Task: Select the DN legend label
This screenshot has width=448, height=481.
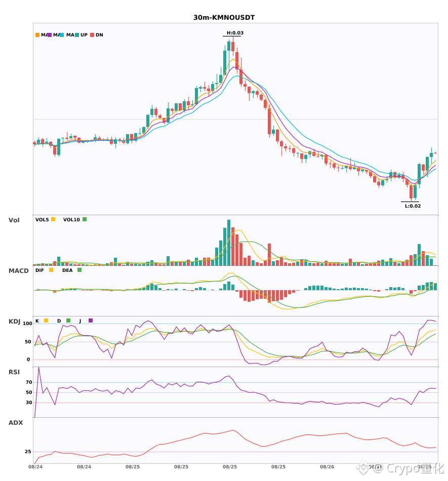Action: click(x=99, y=35)
